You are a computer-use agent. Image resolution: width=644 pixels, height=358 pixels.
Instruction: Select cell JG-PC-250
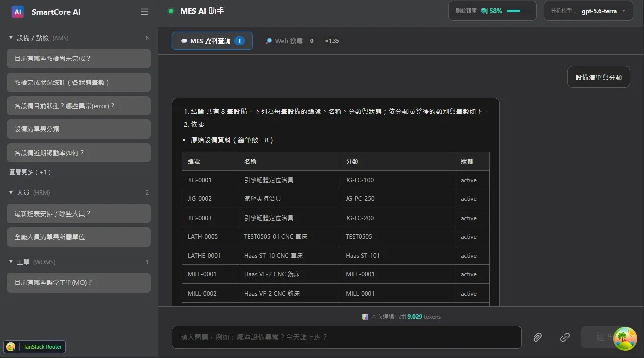tap(397, 199)
